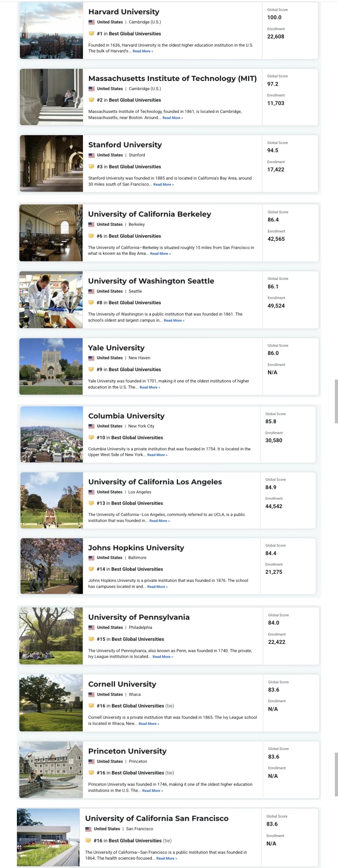Click the ranking badge icon for Columbia University
The image size is (338, 868).
point(91,437)
